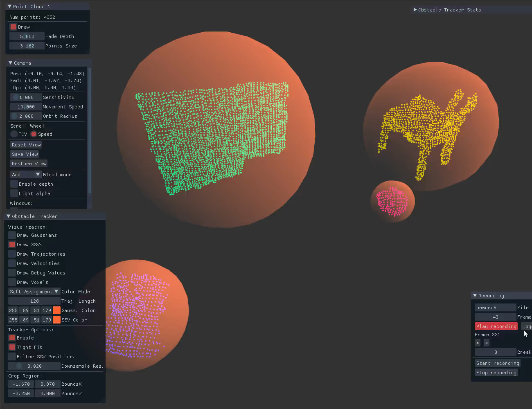The width and height of the screenshot is (532, 409).
Task: Open the Soft Assignment Color Mode dropdown
Action: pos(34,291)
